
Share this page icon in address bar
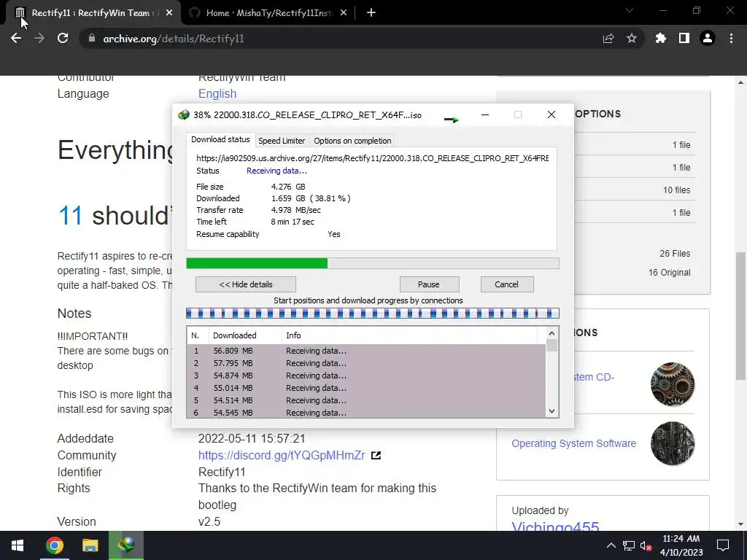608,39
